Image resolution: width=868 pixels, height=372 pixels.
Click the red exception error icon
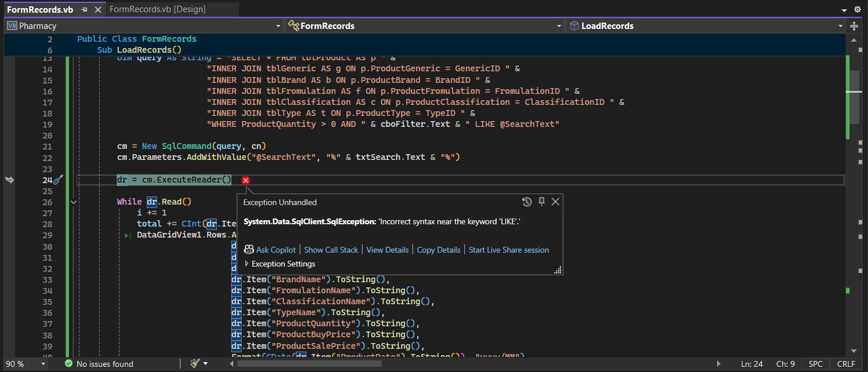[x=245, y=180]
